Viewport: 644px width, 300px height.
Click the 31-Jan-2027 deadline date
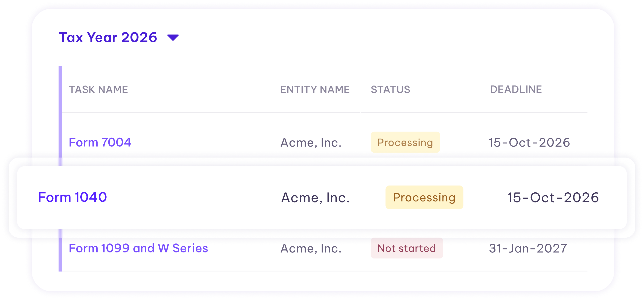[x=528, y=248]
